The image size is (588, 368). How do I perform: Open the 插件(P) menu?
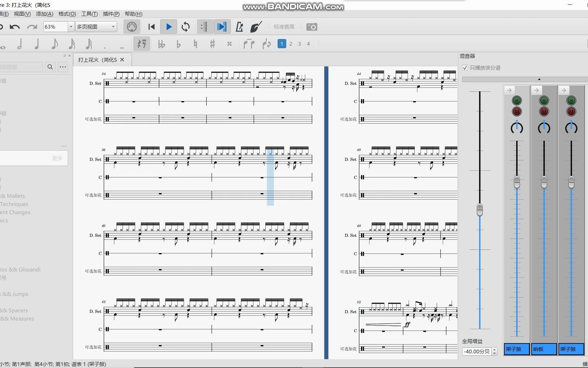(x=111, y=14)
